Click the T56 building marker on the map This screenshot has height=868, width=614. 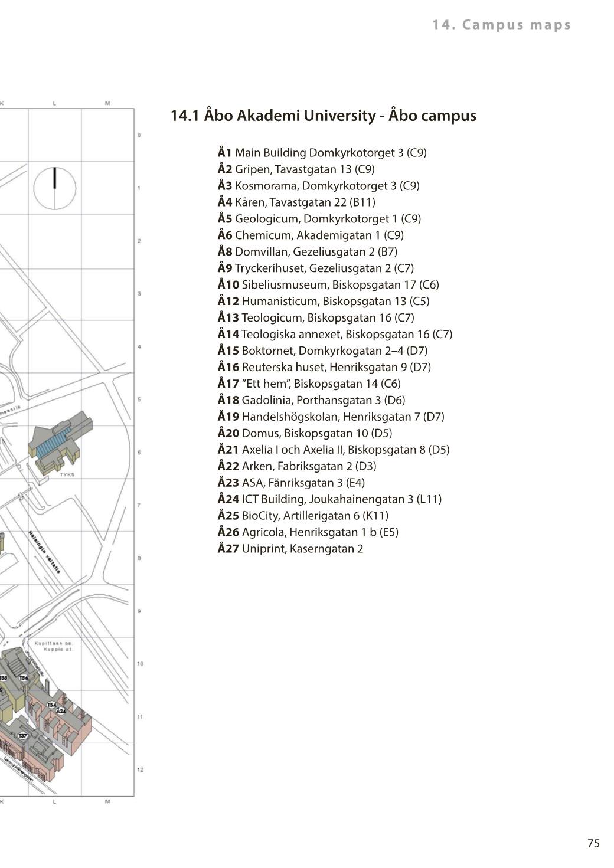[x=24, y=678]
